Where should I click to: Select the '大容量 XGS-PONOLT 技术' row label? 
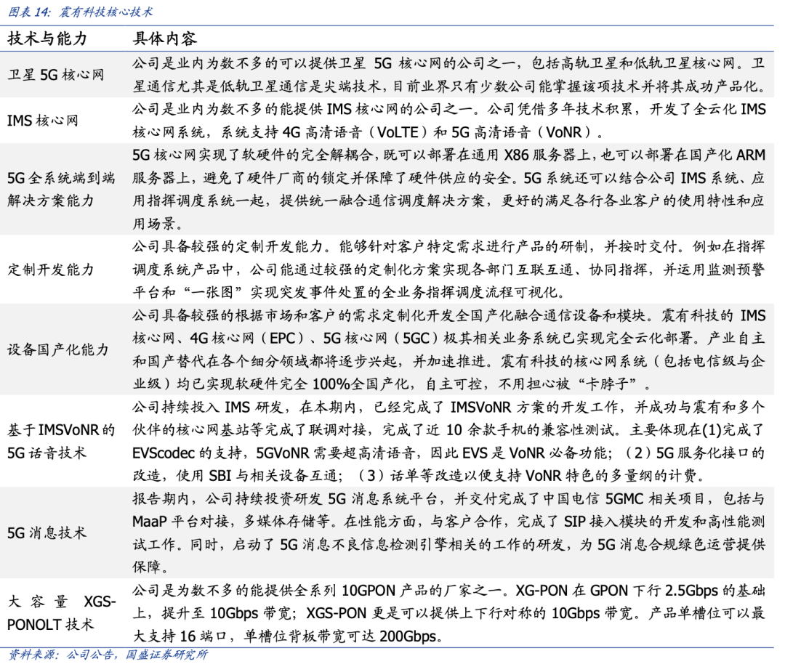pyautogui.click(x=61, y=612)
